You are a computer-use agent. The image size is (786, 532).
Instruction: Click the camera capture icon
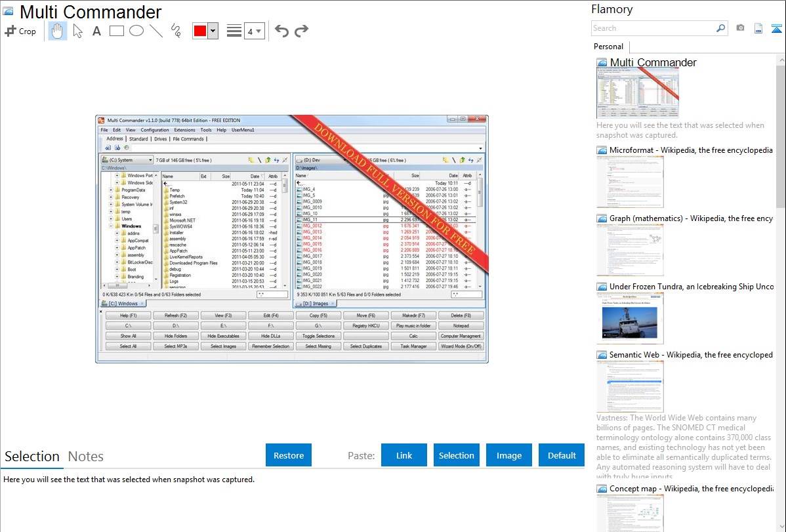740,28
